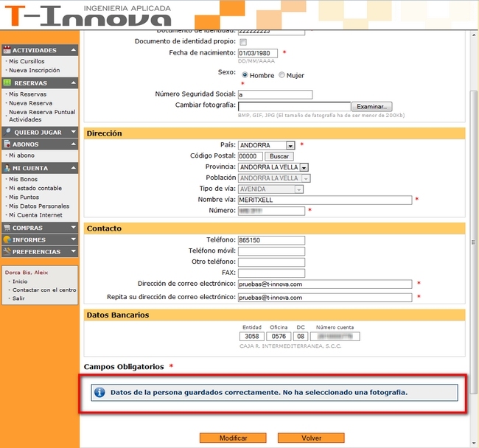The width and height of the screenshot is (479, 448).
Task: Click the Número Seguridad Social field
Action: pyautogui.click(x=276, y=94)
